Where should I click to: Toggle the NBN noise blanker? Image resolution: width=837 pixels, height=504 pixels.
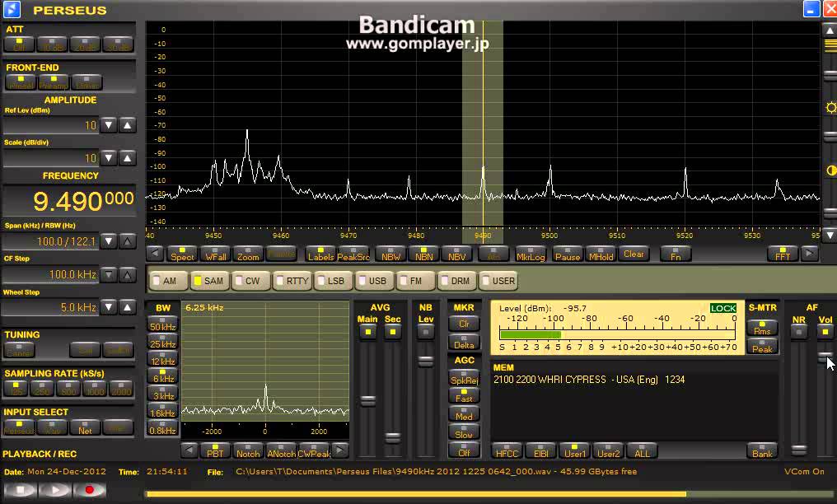pyautogui.click(x=423, y=254)
